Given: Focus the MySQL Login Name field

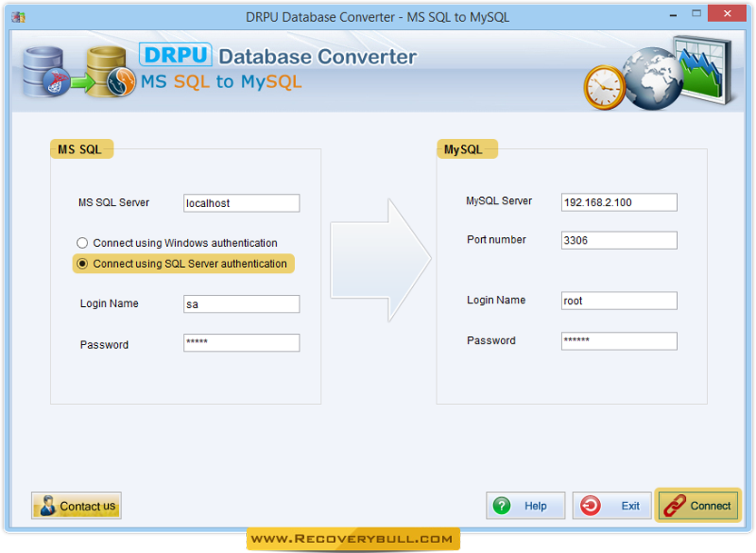Looking at the screenshot, I should 619,301.
